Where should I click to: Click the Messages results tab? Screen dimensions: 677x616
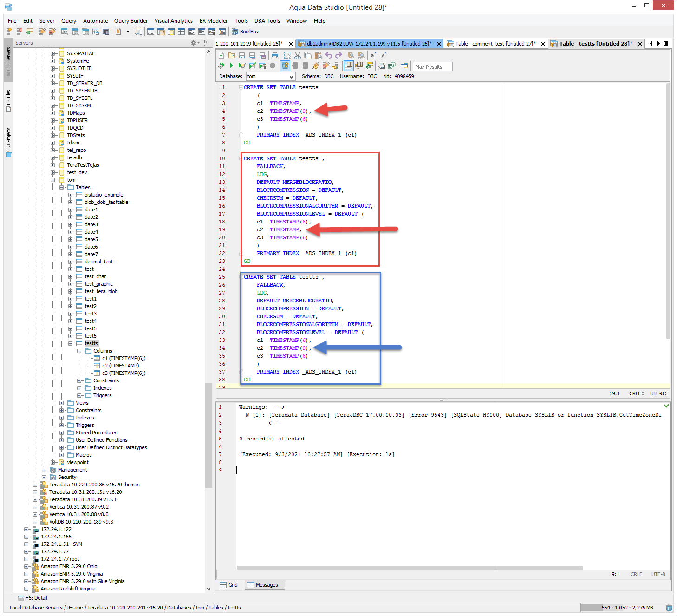pyautogui.click(x=262, y=585)
